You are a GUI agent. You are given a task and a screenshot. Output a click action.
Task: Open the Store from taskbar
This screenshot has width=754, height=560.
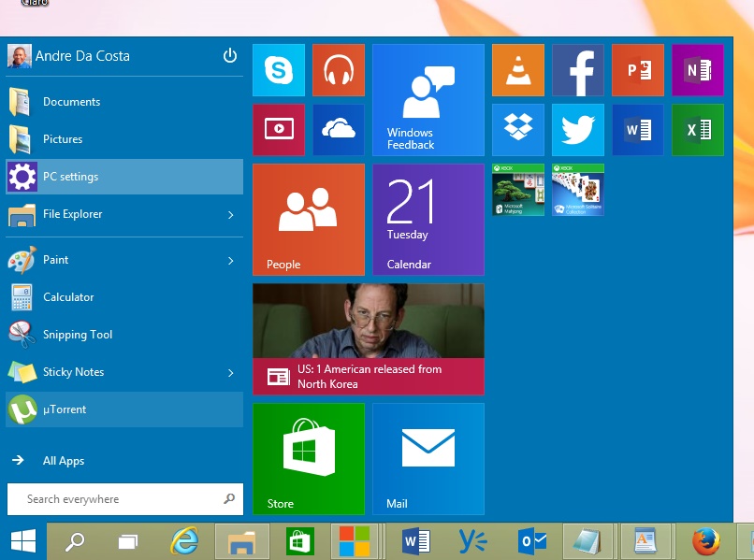click(300, 541)
